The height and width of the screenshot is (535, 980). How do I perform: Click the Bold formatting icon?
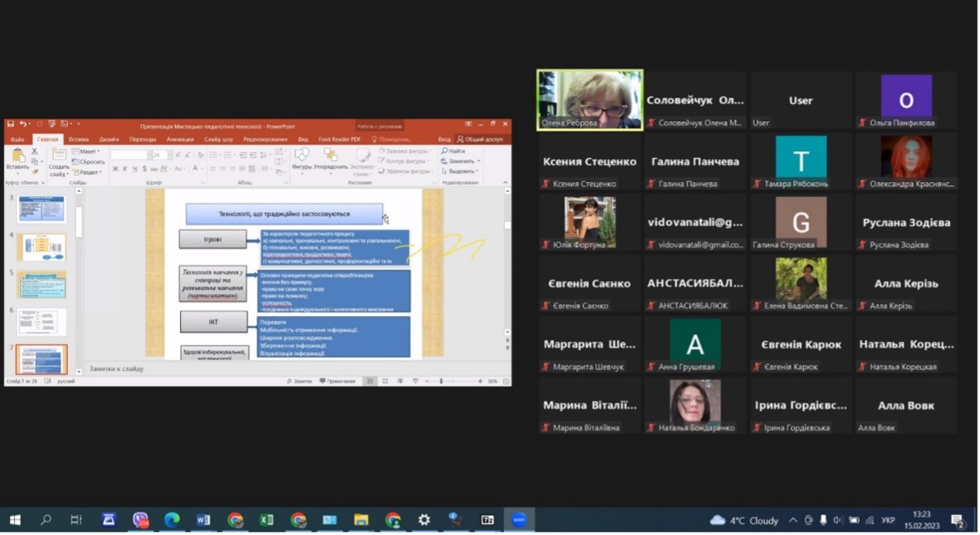pos(115,168)
